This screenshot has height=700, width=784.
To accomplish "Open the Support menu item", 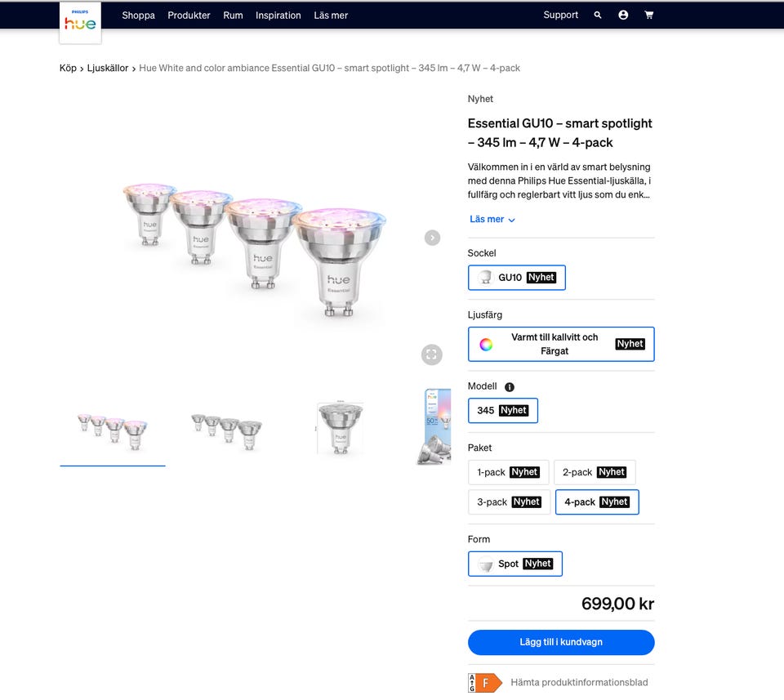I will tap(560, 15).
